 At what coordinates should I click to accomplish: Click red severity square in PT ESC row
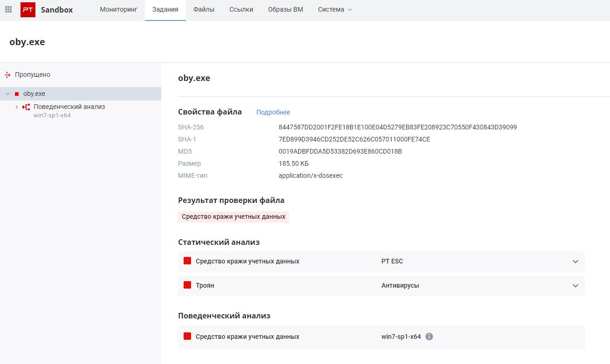click(x=187, y=261)
